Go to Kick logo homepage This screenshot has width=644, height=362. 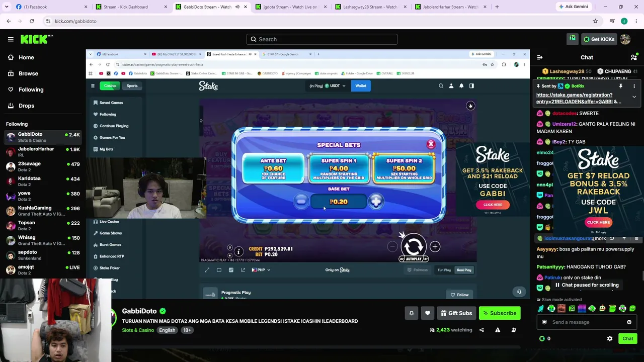click(x=37, y=39)
